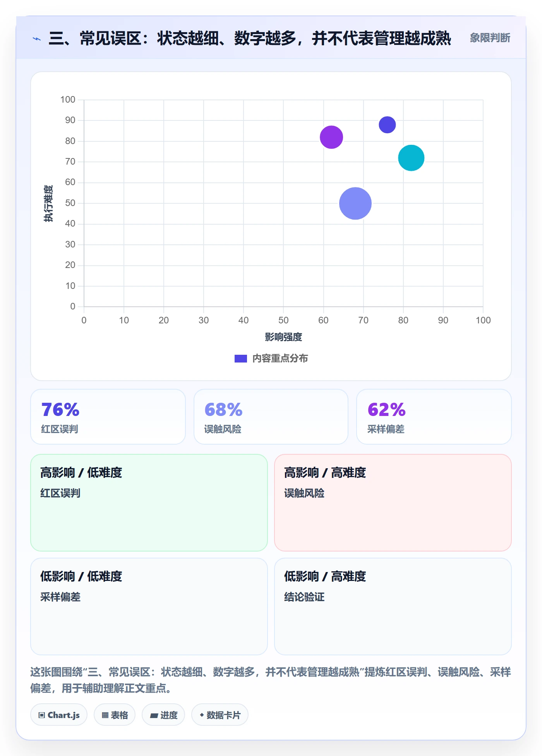Click the large light-blue bubble
Viewport: 542px width, 756px height.
pyautogui.click(x=355, y=203)
